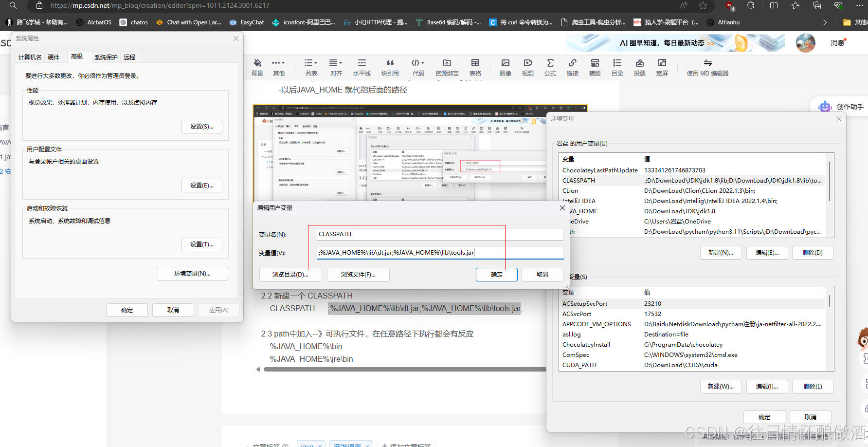The image size is (868, 447).
Task: Click the browser address bar URL
Action: click(160, 6)
